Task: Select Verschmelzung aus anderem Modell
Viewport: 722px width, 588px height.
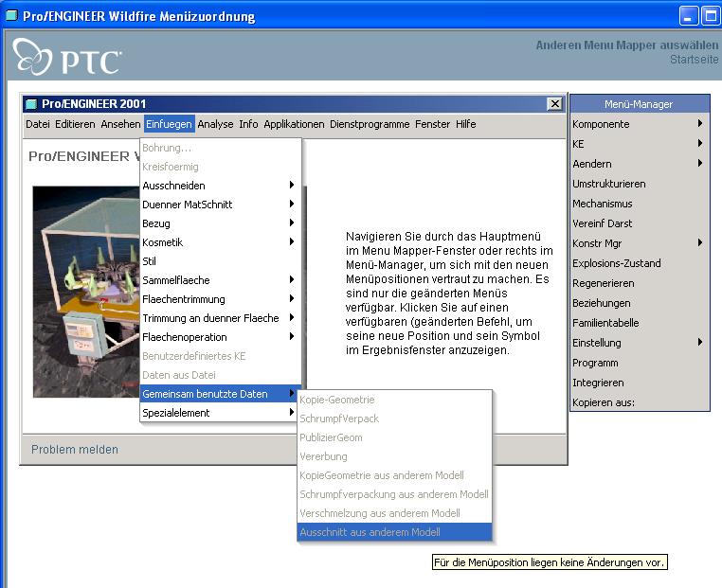Action: coord(394,513)
